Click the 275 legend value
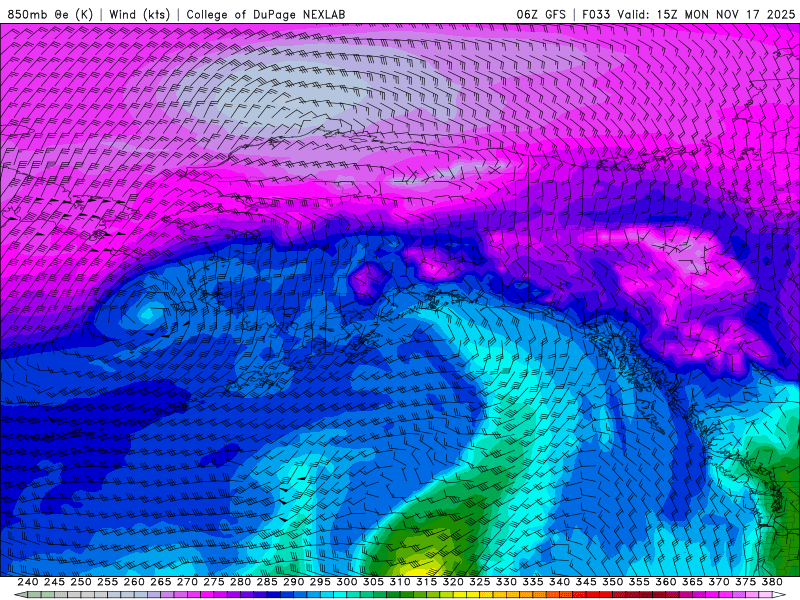 point(213,582)
